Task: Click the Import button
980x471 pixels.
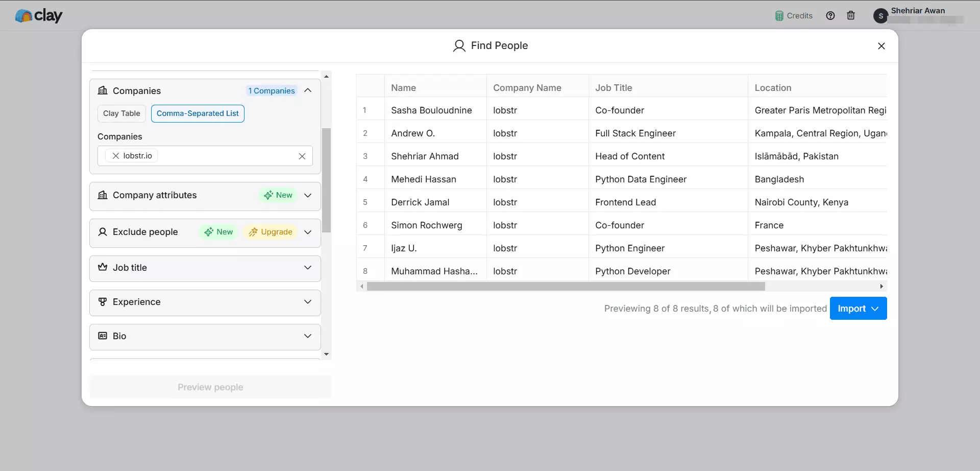Action: (x=852, y=309)
